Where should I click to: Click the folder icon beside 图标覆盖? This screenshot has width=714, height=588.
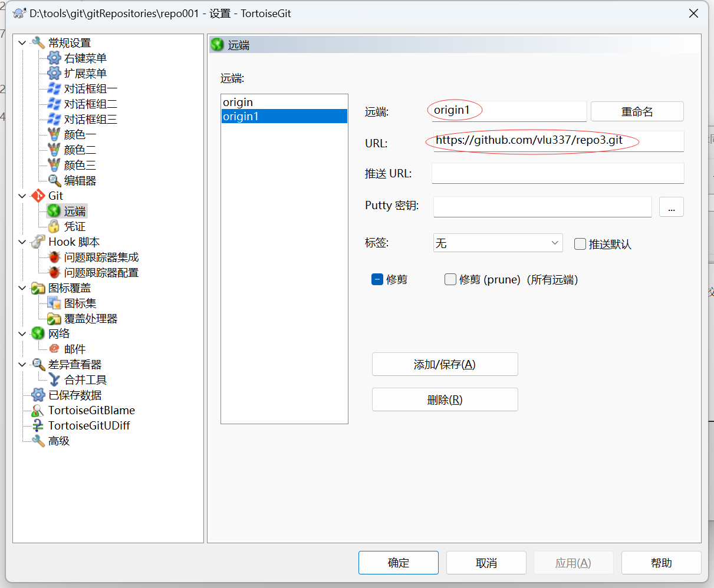38,288
